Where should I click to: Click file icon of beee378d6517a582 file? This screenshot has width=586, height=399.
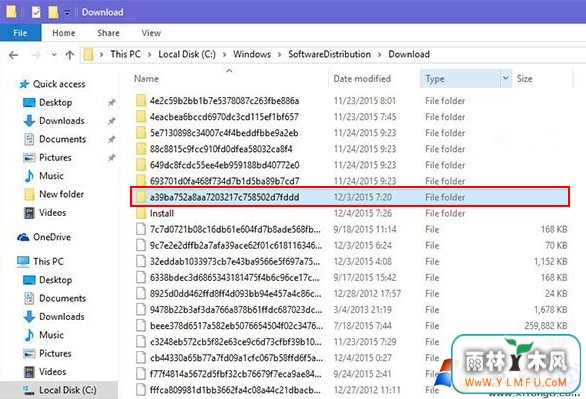coord(141,326)
